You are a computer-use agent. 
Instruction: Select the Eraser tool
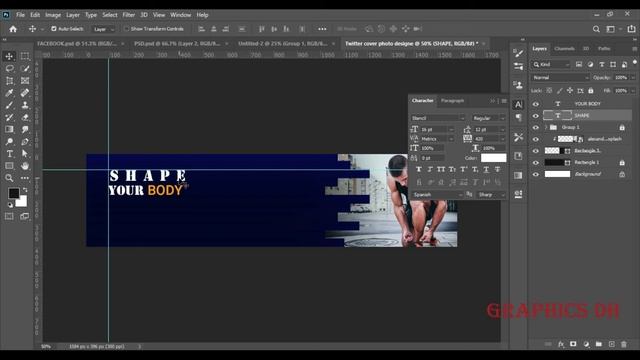(x=25, y=118)
